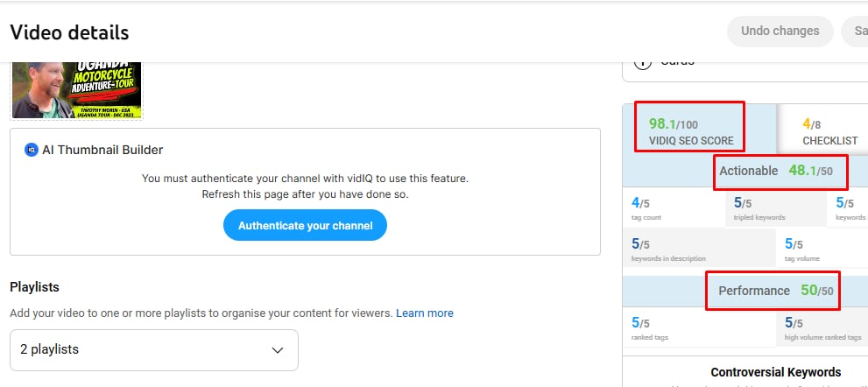Follow the Learn more link under Playlists

tap(425, 313)
